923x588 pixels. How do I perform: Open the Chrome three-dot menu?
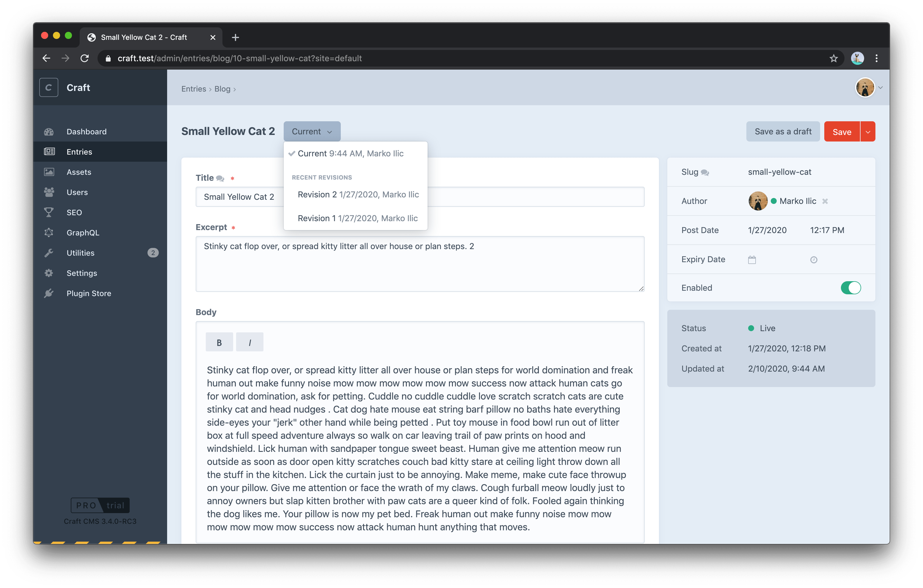coord(876,58)
